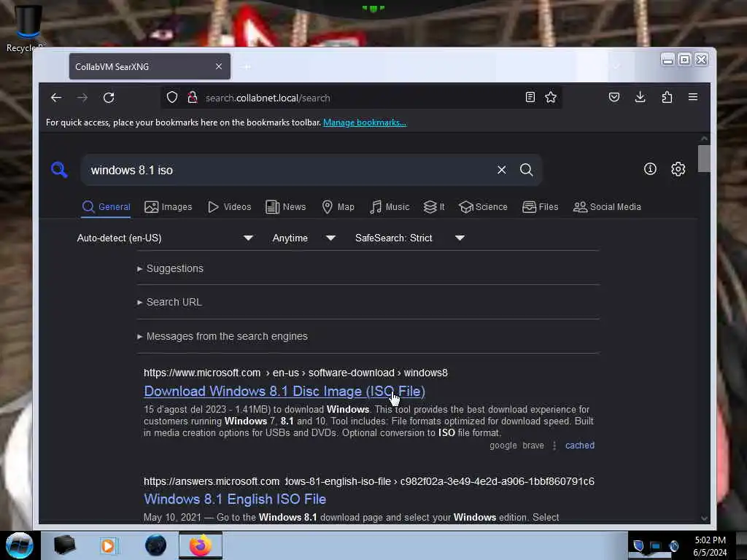The image size is (747, 560).
Task: Open the Downloads arrow icon
Action: (x=640, y=97)
